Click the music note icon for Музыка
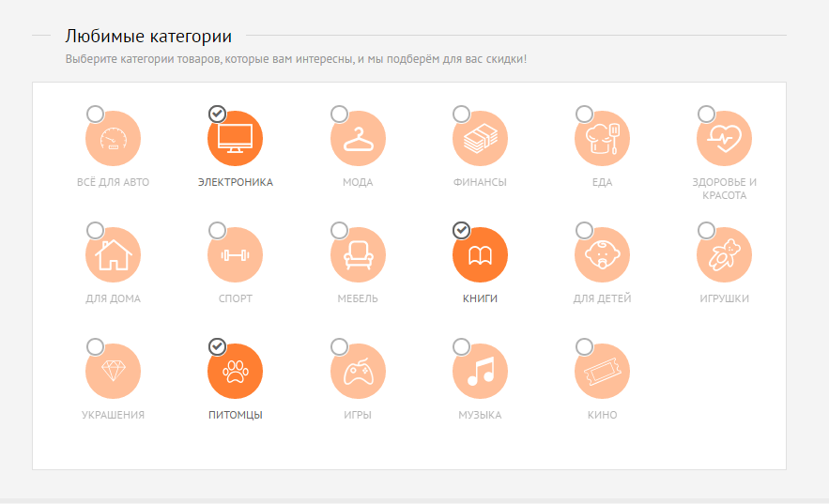The height and width of the screenshot is (504, 829). coord(480,371)
